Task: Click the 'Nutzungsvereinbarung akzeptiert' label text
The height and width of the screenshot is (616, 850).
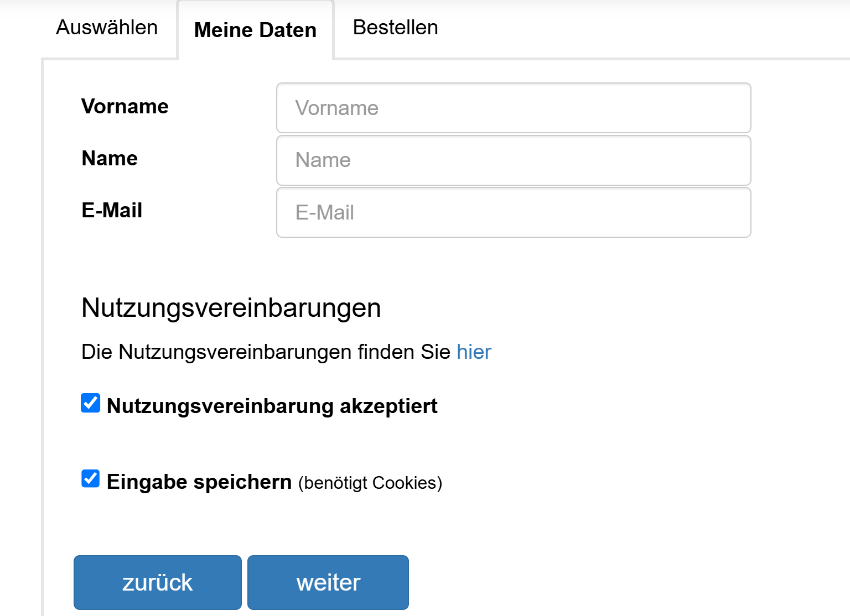Action: pyautogui.click(x=272, y=406)
